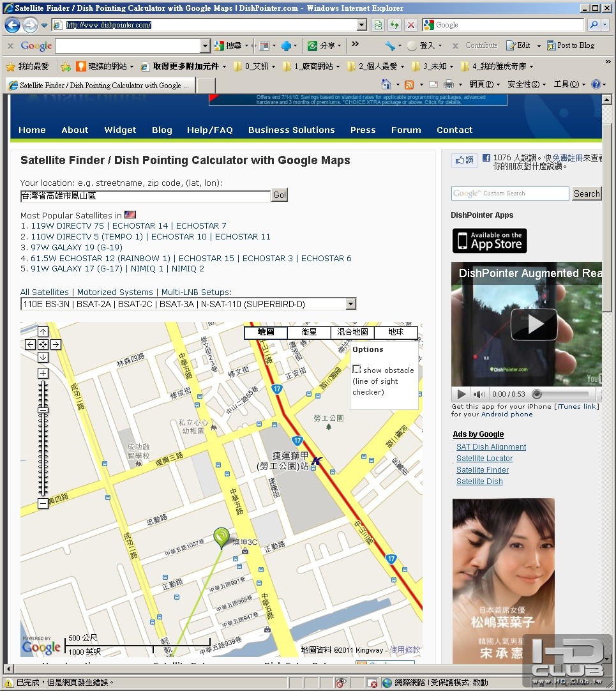Zoom out map with minus button

tap(43, 503)
